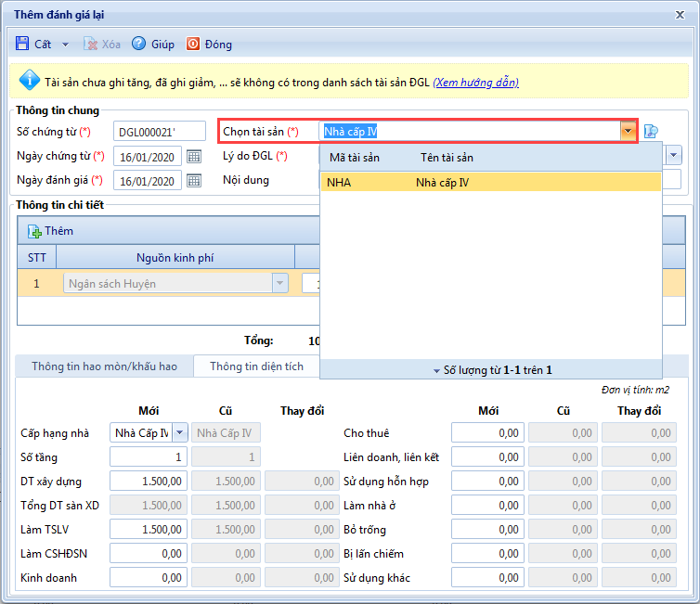Edit the Cho thuê Mới field
Image resolution: width=700 pixels, height=604 pixels.
click(488, 432)
